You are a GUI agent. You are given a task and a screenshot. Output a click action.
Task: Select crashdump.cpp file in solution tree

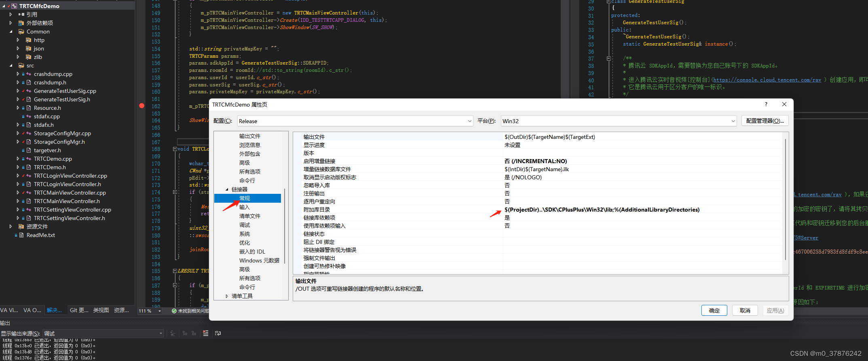53,74
